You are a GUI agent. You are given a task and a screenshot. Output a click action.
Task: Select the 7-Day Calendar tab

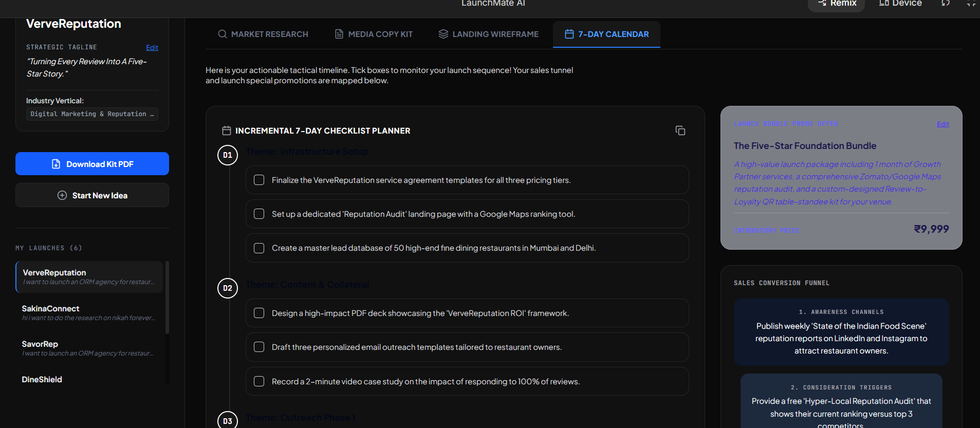tap(606, 34)
